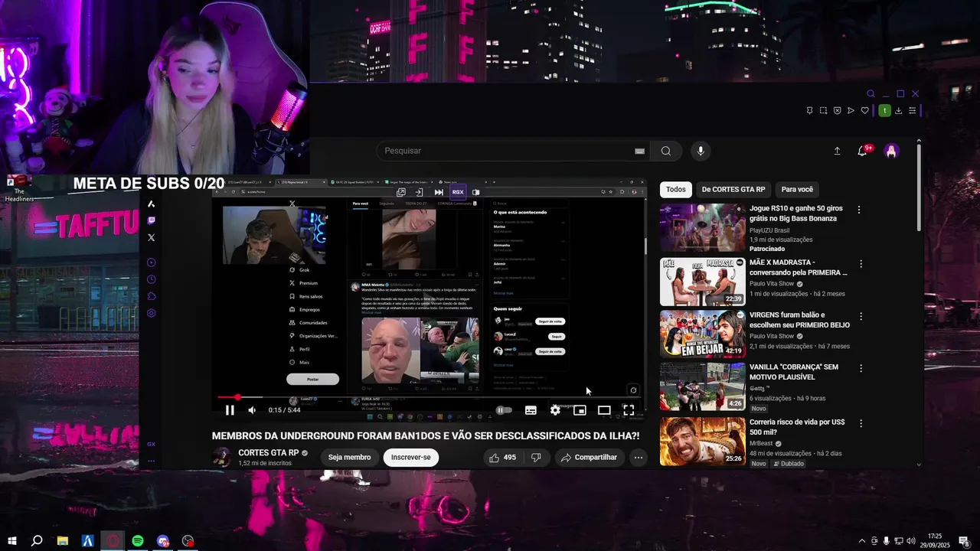Open the player icon in sidebar
The image size is (980, 551).
[x=151, y=262]
